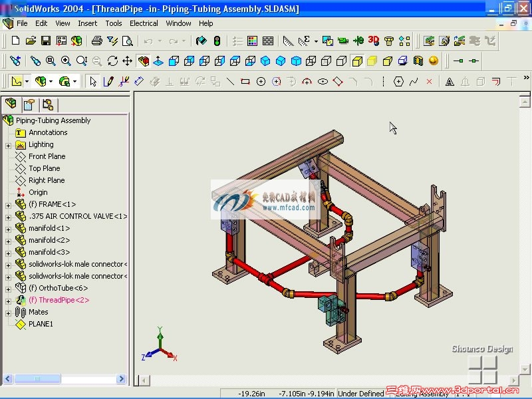
Task: Click the tree panel scroll right arrow
Action: tap(121, 378)
